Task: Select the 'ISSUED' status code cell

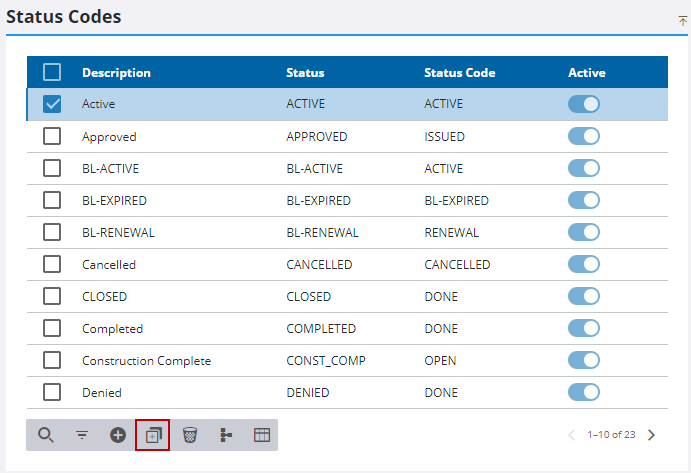Action: pos(444,137)
